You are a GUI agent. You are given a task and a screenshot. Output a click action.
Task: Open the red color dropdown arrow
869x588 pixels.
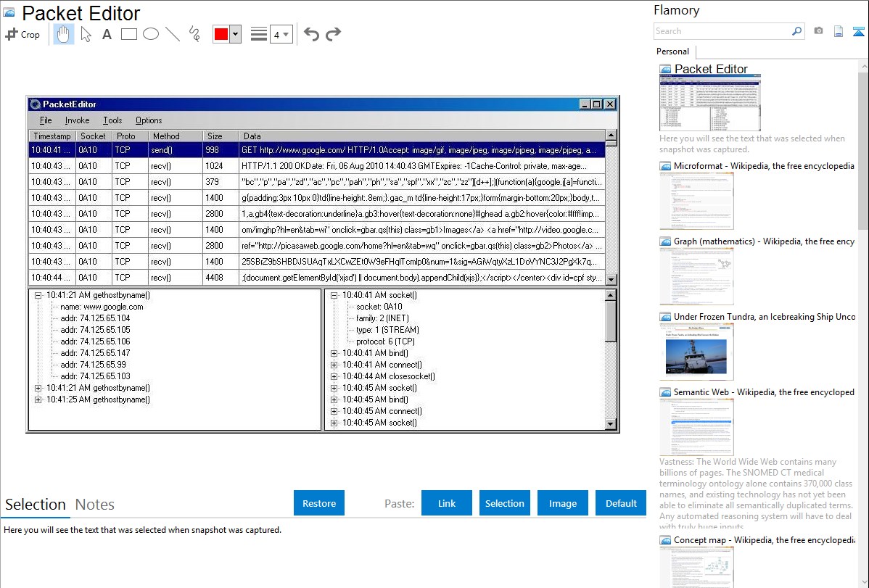point(236,34)
